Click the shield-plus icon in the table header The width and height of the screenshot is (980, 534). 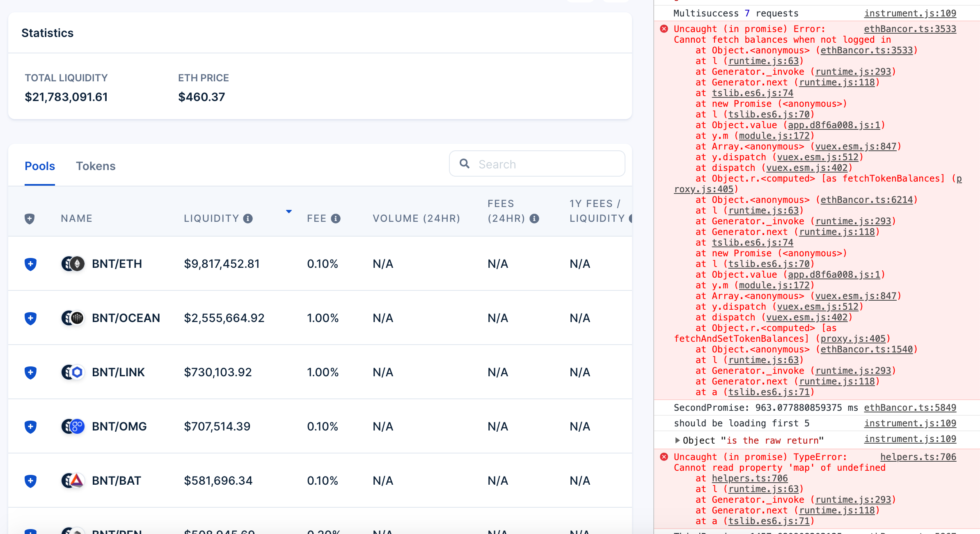point(29,218)
